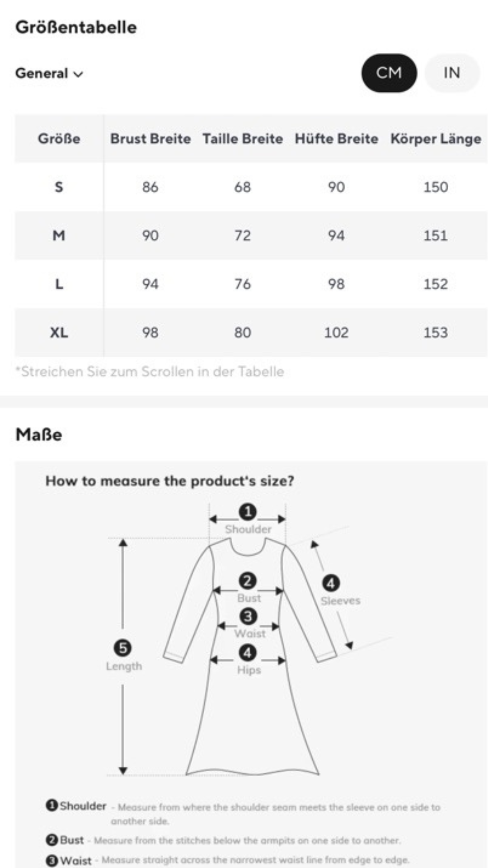Open the General size category dropdown
This screenshot has width=488, height=868.
[x=49, y=73]
